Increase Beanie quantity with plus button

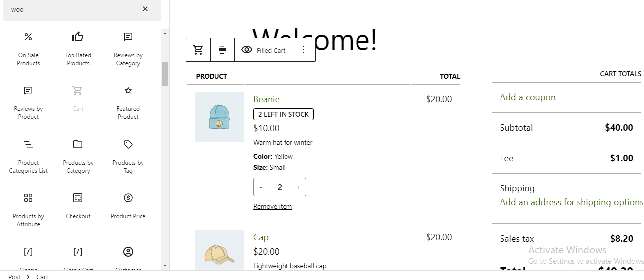298,187
